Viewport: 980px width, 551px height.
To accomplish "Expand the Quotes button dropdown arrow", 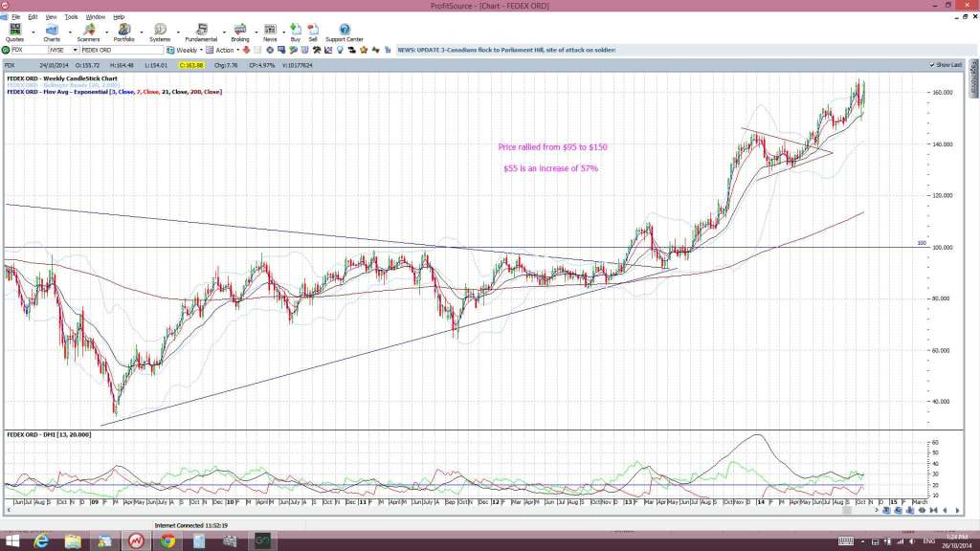I will pos(33,32).
